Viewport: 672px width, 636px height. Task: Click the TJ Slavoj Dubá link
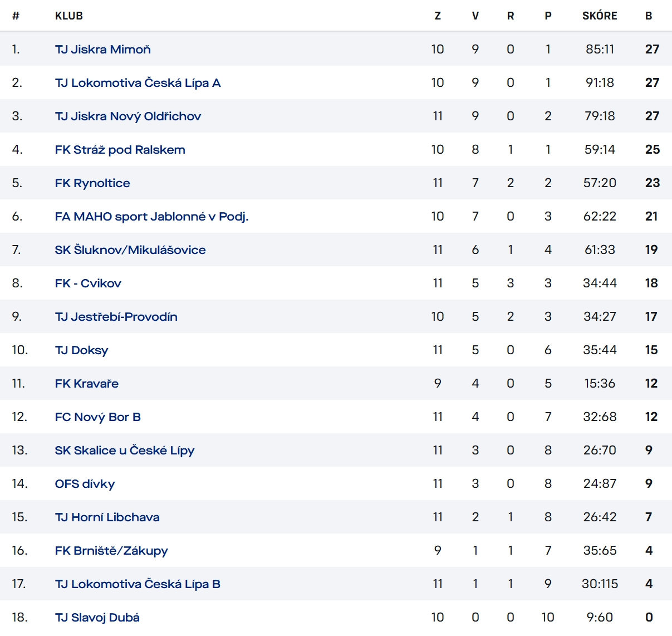click(97, 618)
